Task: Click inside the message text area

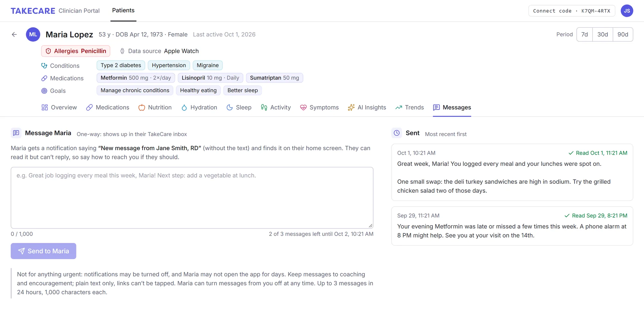Action: pos(192,198)
